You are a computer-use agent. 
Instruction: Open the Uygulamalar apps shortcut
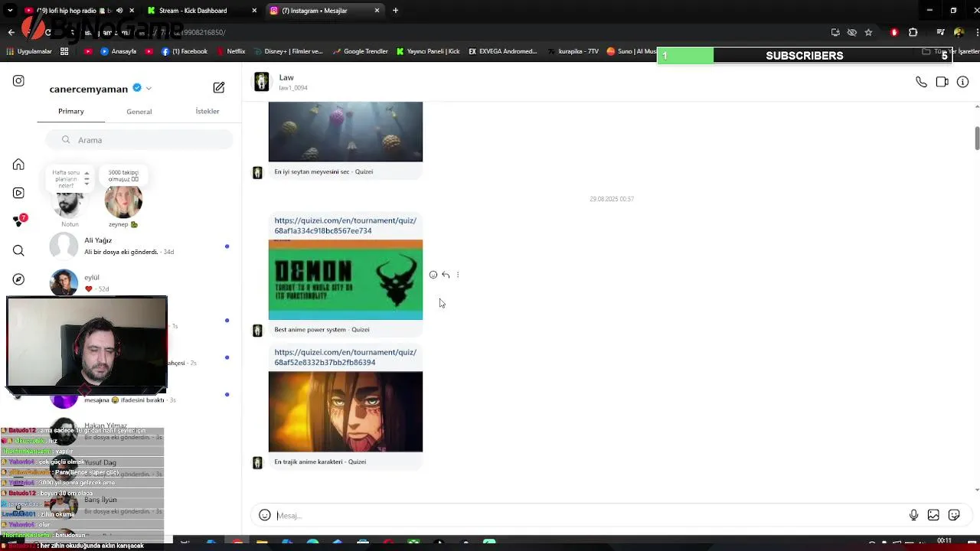28,51
